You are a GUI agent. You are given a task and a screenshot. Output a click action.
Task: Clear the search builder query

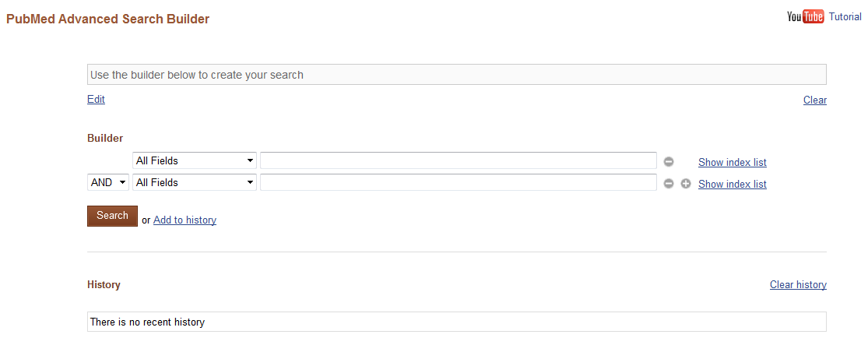pos(814,100)
